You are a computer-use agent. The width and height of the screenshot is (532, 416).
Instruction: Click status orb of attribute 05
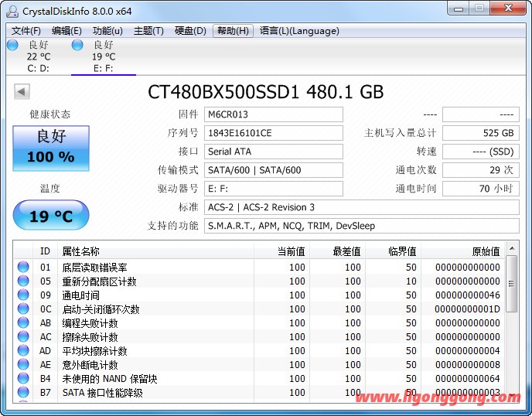tap(23, 281)
